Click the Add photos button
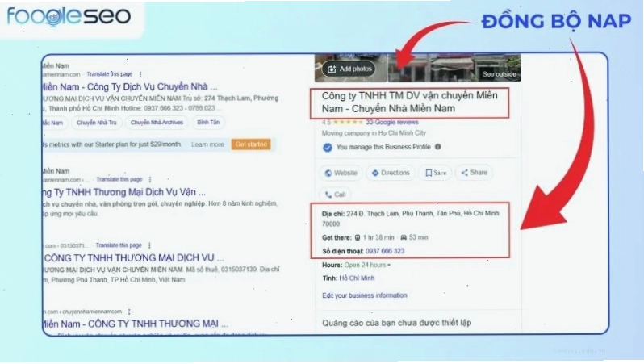The width and height of the screenshot is (644, 364). click(349, 69)
